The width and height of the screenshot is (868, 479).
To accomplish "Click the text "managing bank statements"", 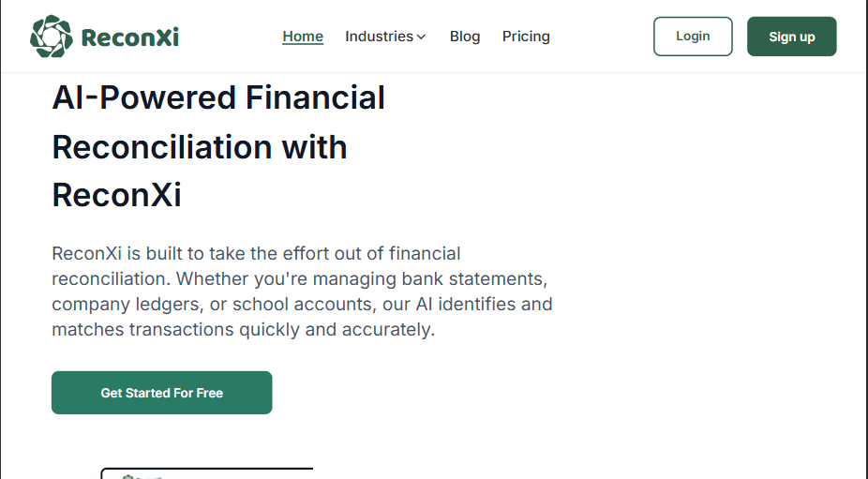I will coord(450,278).
